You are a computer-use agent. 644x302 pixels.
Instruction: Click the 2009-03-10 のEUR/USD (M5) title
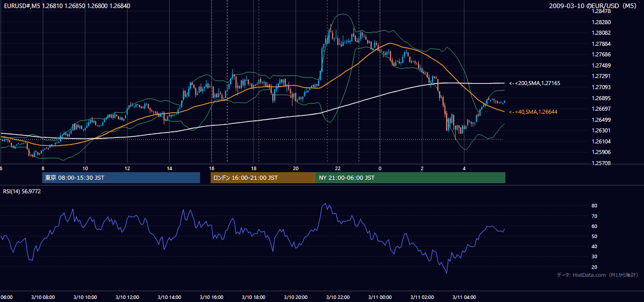[594, 6]
